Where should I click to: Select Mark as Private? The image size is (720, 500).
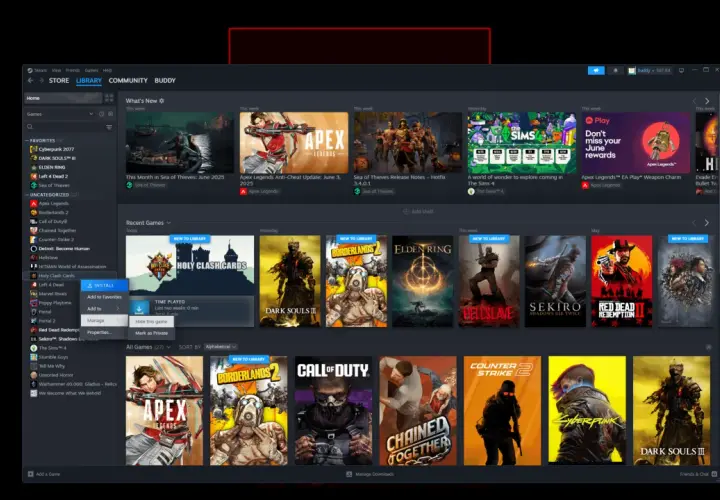pos(152,333)
